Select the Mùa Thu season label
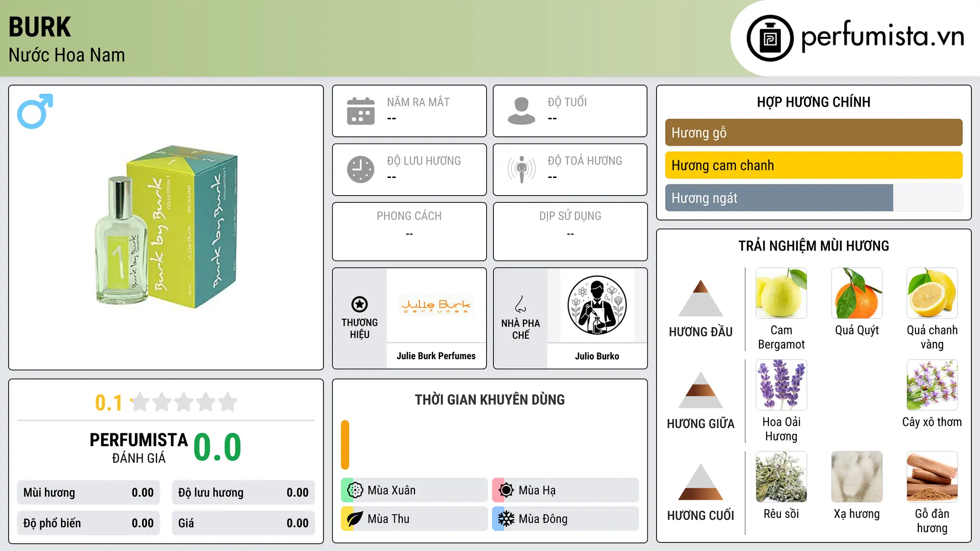Screen dimensions: 980x551 point(389,519)
